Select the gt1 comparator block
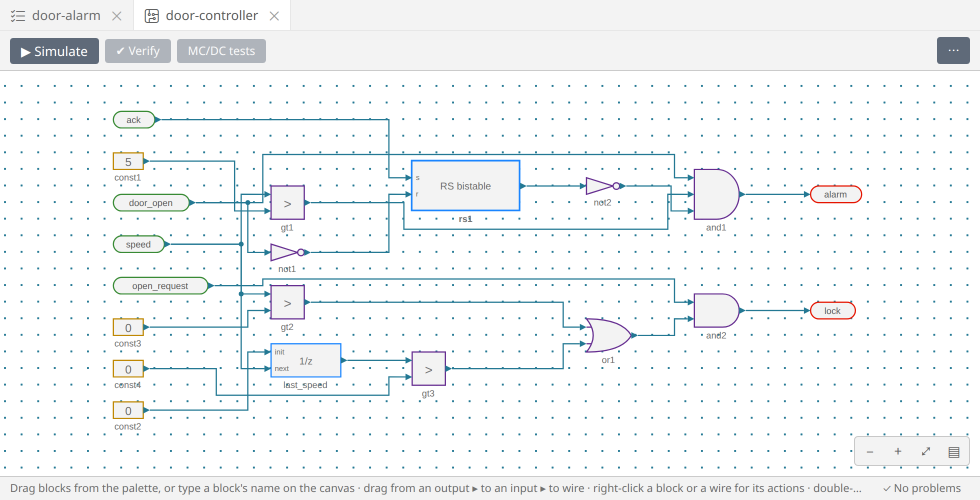The image size is (980, 500). pos(287,203)
